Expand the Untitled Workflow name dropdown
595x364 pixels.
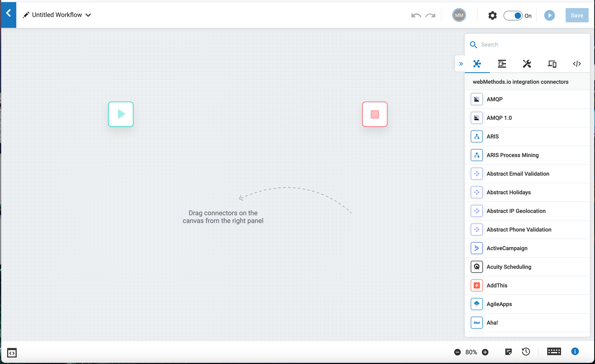pyautogui.click(x=88, y=15)
